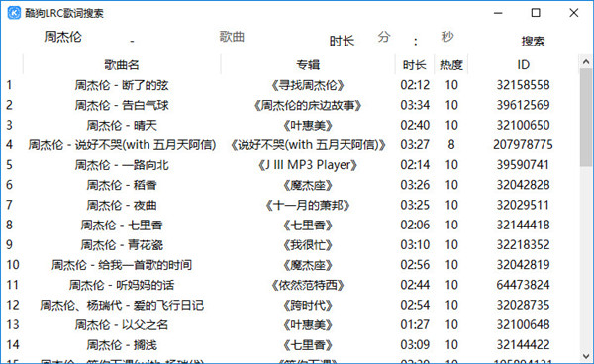Screen dimensions: 594x364
Task: Sort by the 歌曲名 column header
Action: pos(122,64)
